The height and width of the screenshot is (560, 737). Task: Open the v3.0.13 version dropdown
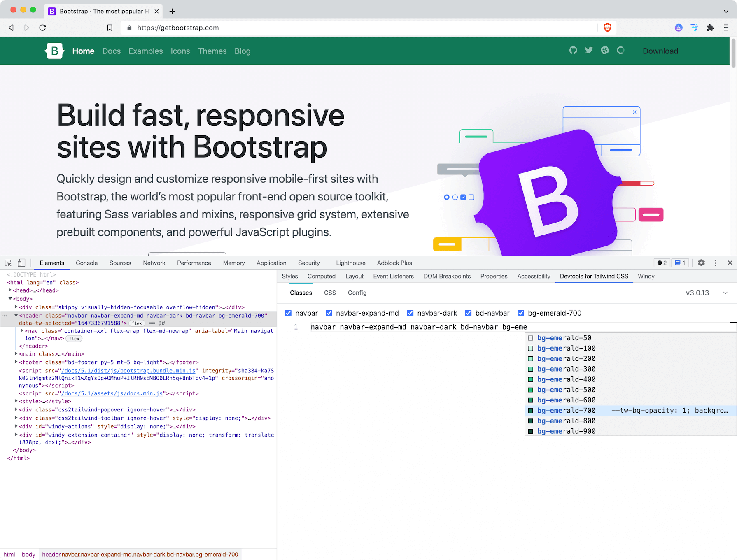[x=707, y=293]
